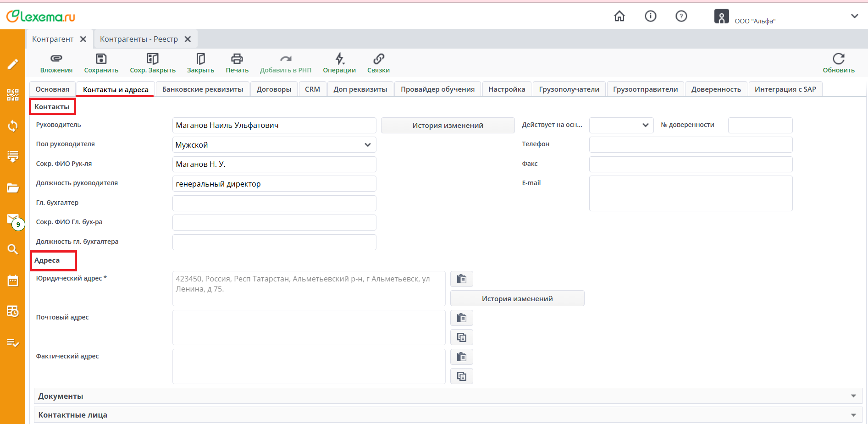Refresh the form with Обновить icon

point(838,59)
